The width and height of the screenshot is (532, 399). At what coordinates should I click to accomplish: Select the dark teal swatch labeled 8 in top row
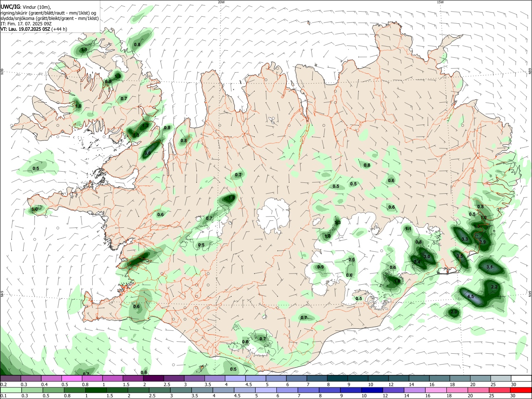(337, 378)
